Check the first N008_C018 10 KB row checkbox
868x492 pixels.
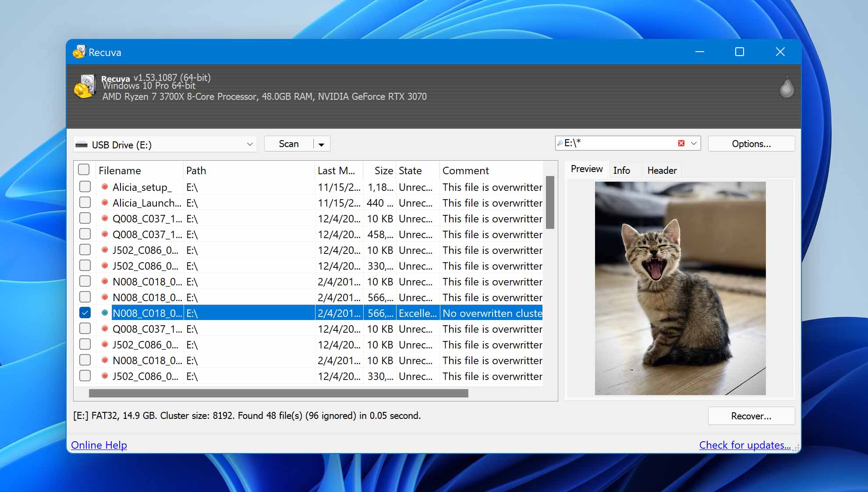[85, 281]
